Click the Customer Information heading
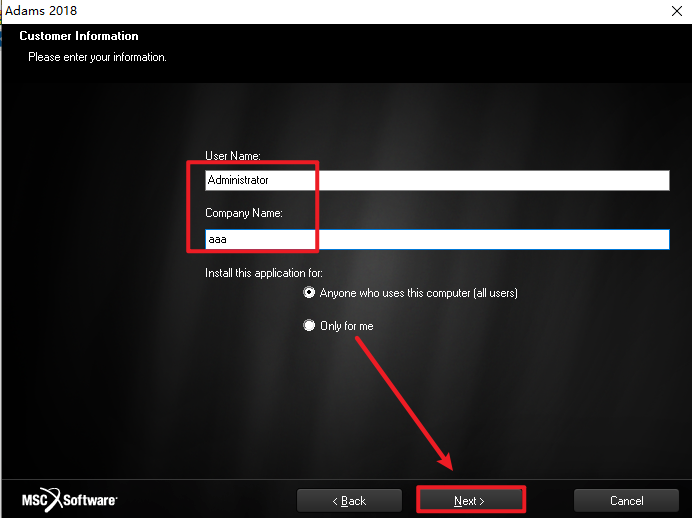Image resolution: width=692 pixels, height=518 pixels. click(79, 36)
